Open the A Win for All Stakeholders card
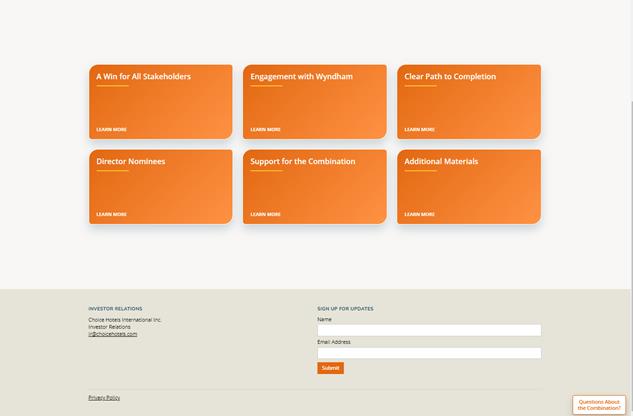Viewport: 633px width, 416px height. tap(160, 100)
